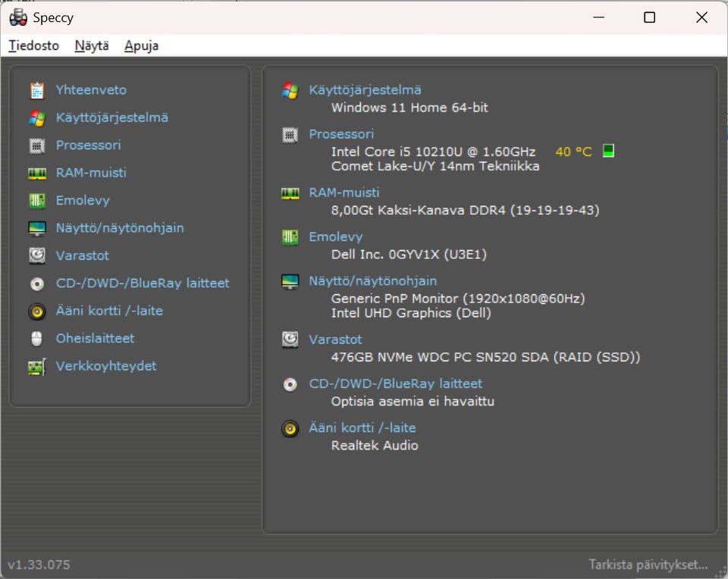This screenshot has width=728, height=579.
Task: Select Käyttöjärjestelmä in the left sidebar
Action: [x=111, y=117]
